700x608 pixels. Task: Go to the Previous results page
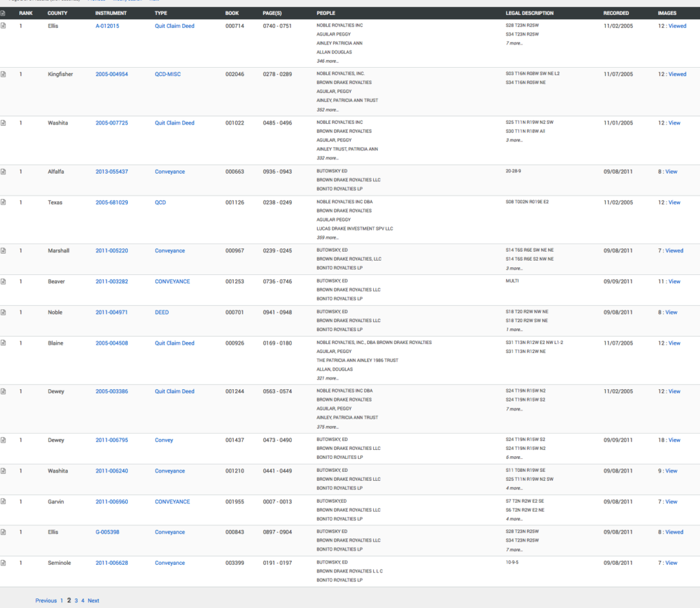click(46, 601)
